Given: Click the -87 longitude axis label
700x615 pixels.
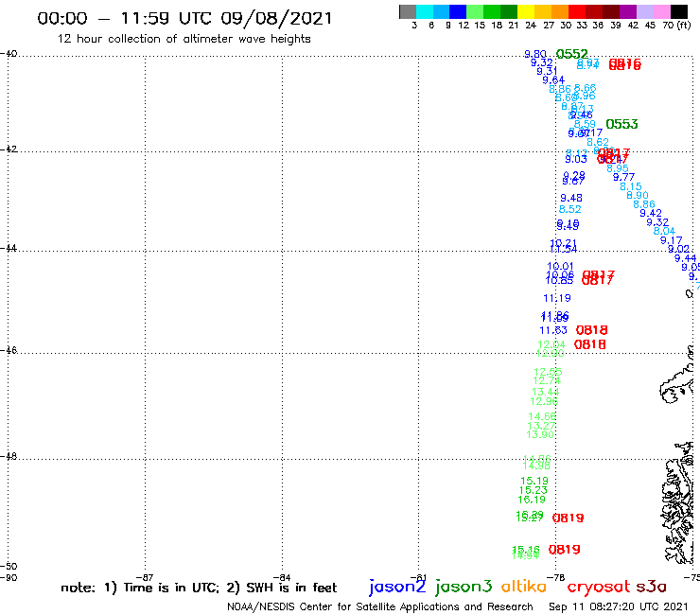Looking at the screenshot, I should coord(145,577).
